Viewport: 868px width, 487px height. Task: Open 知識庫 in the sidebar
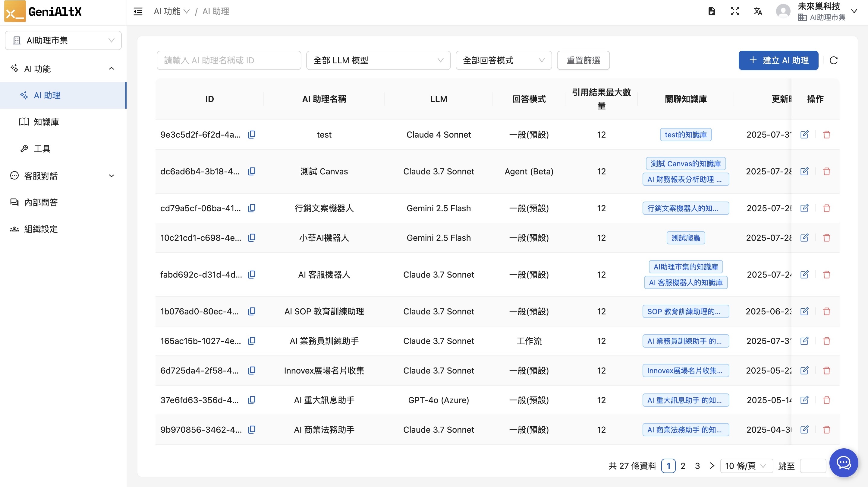coord(46,122)
